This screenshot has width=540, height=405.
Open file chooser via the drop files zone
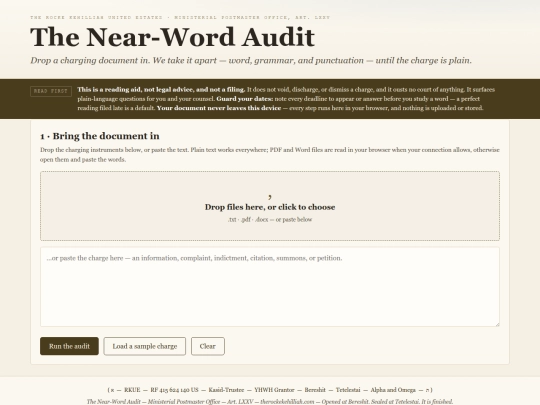(270, 206)
